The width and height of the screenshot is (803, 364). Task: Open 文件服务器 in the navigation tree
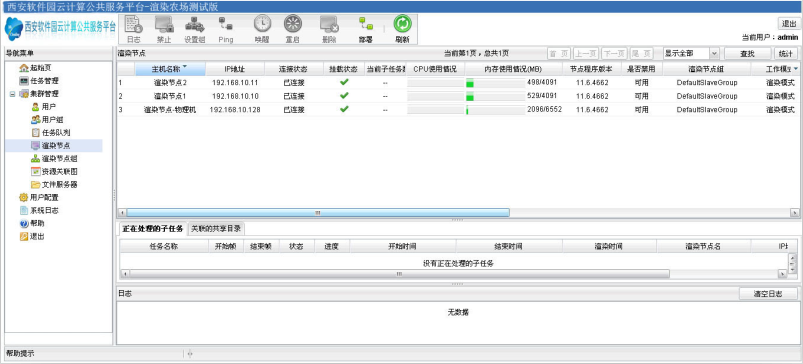click(x=54, y=184)
